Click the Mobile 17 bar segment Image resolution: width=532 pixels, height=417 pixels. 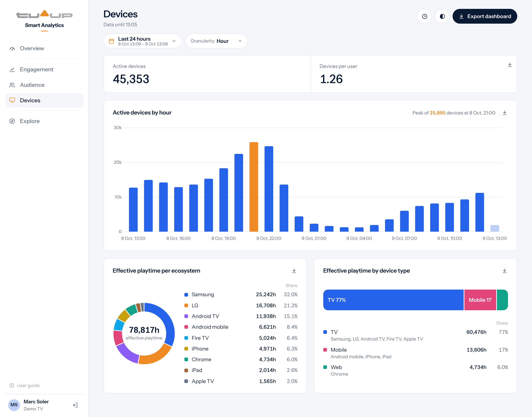tap(480, 300)
